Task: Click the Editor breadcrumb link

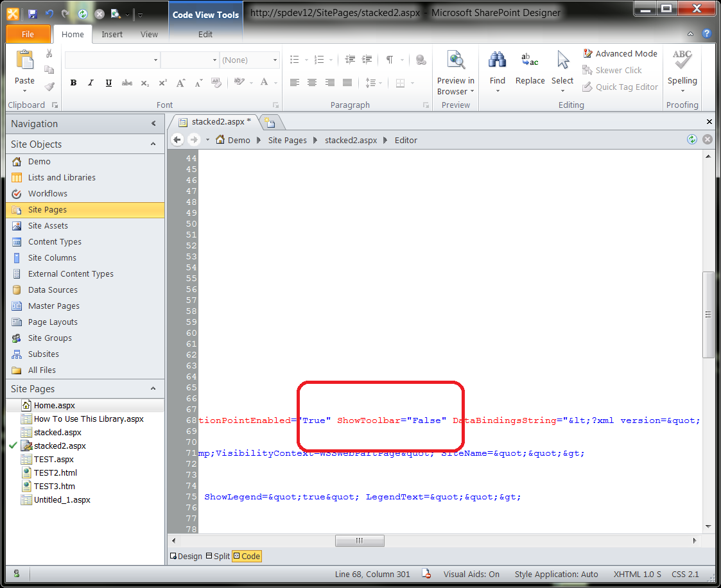Action: pos(406,140)
